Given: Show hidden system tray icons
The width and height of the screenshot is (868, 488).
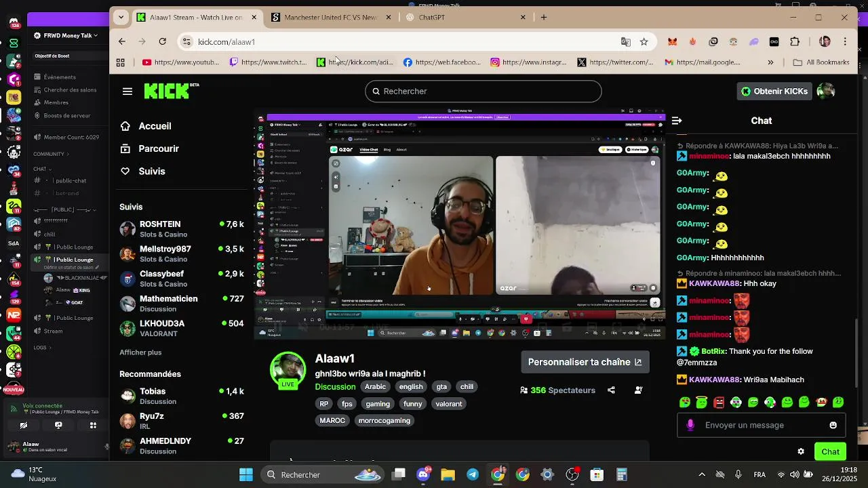Looking at the screenshot, I should coord(702,474).
